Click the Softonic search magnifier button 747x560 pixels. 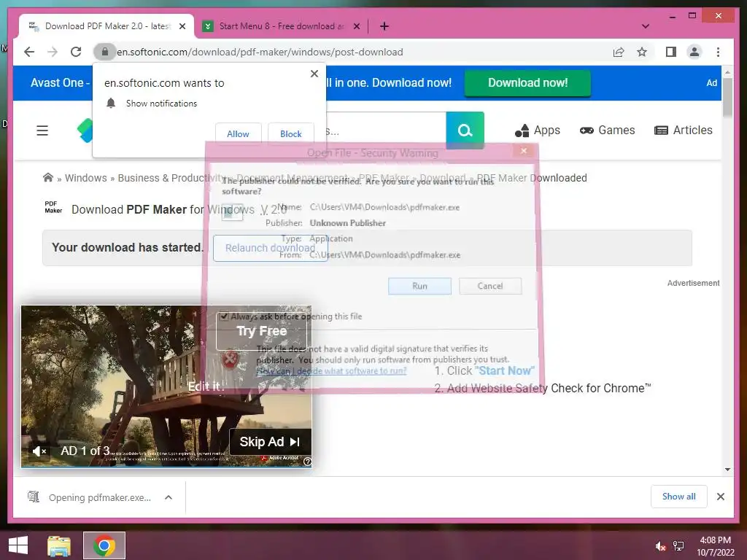point(465,131)
